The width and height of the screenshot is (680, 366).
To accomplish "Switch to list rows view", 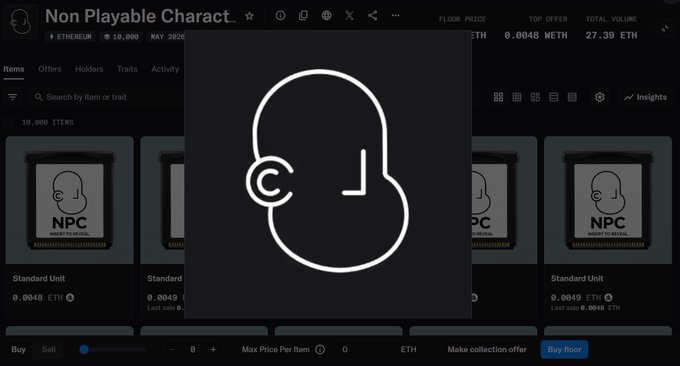I will click(x=554, y=97).
